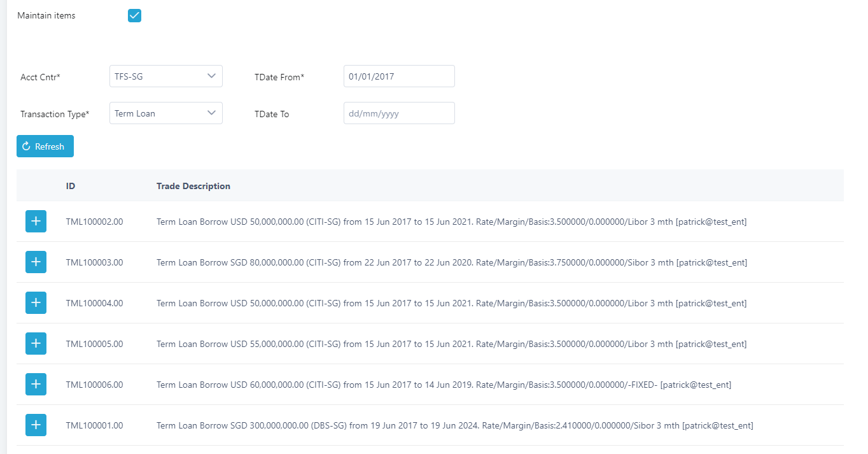Click the USD 60,000,000.00 fixed trade description
This screenshot has height=454, width=868.
point(444,385)
